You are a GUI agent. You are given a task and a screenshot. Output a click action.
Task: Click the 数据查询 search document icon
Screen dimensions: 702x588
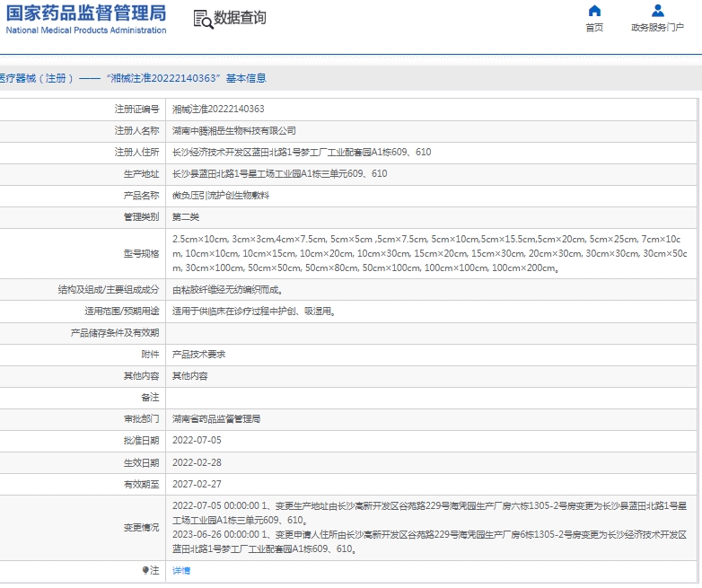pos(203,19)
